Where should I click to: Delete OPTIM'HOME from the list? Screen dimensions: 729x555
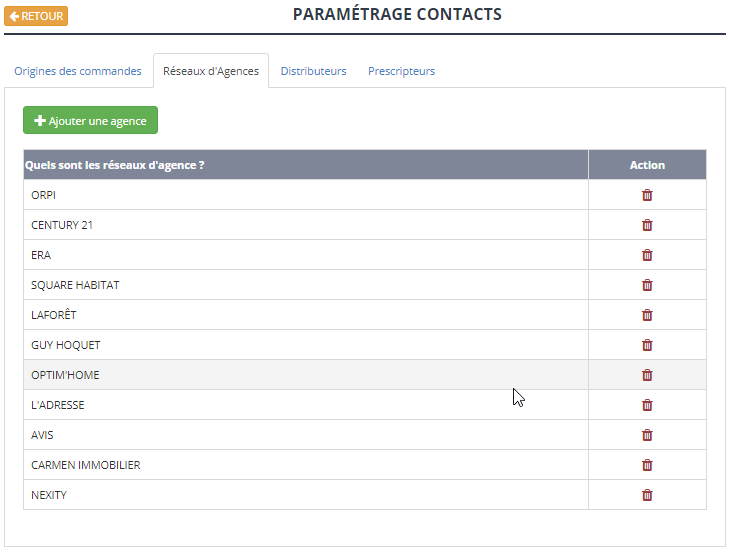coord(647,375)
